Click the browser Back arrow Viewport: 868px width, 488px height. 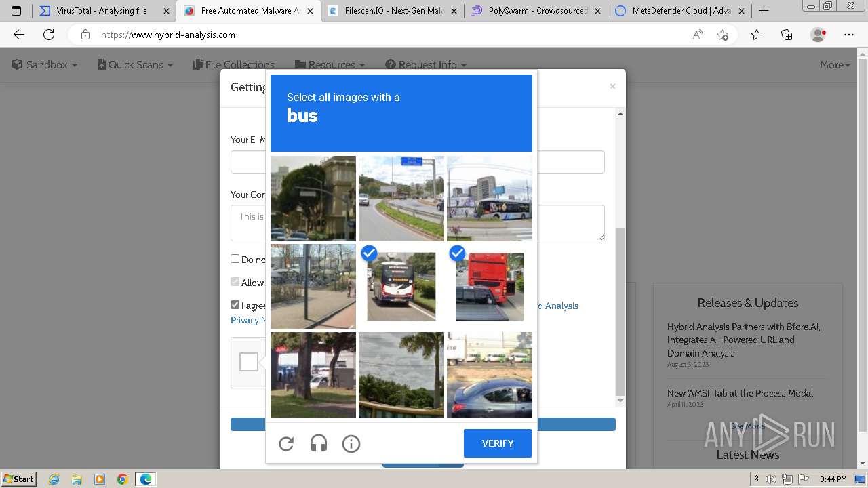click(19, 35)
